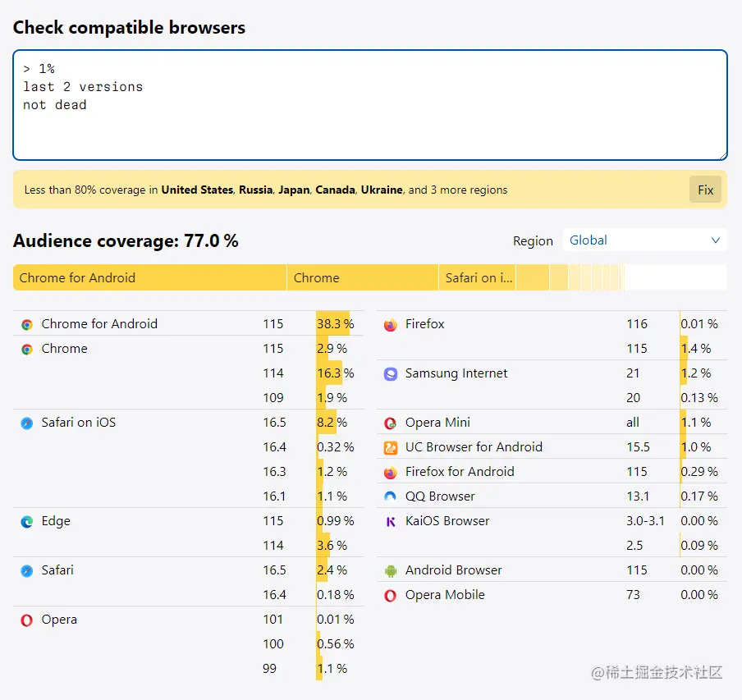The height and width of the screenshot is (700, 742).
Task: Click the red Opera browser icon
Action: pos(27,620)
